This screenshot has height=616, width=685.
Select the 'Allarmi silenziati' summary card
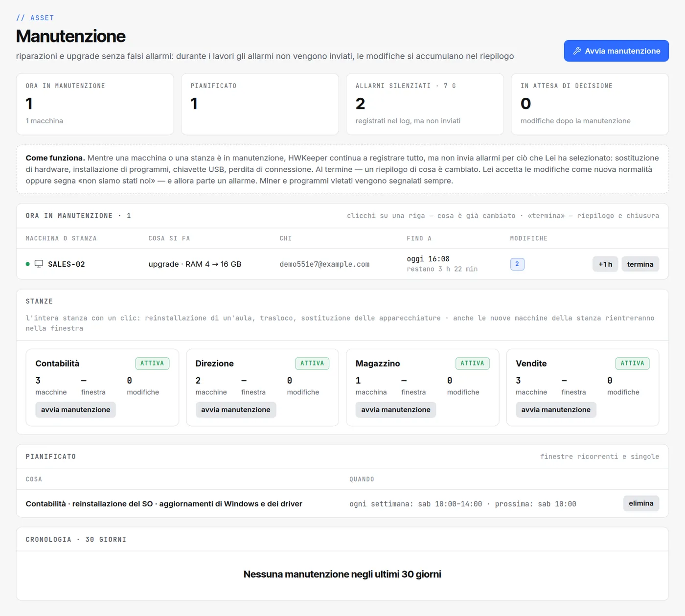coord(425,104)
